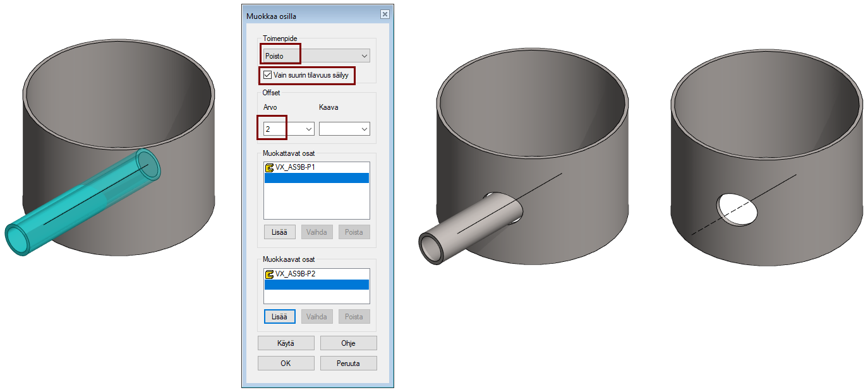Select VX_AS9B-P1 in Muokattavat osat list
The width and height of the screenshot is (868, 390).
click(x=295, y=168)
